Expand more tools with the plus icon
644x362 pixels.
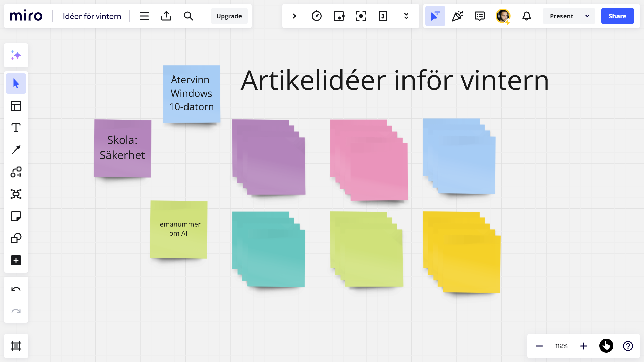[16, 260]
